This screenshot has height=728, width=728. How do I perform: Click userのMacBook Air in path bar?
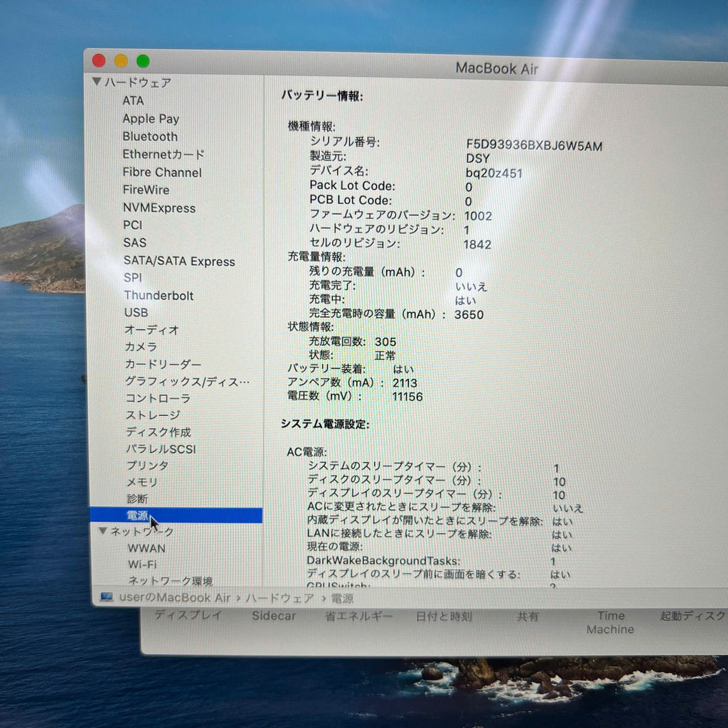coord(175,597)
